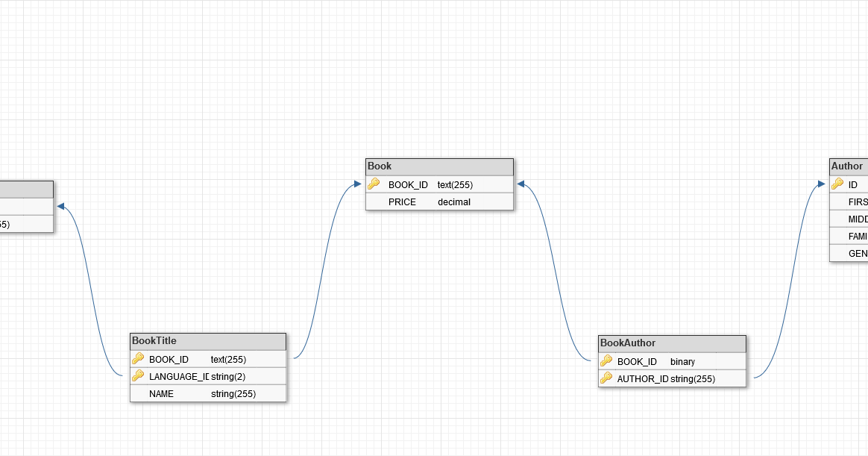This screenshot has height=456, width=868.
Task: Select the Book table header
Action: coord(439,166)
